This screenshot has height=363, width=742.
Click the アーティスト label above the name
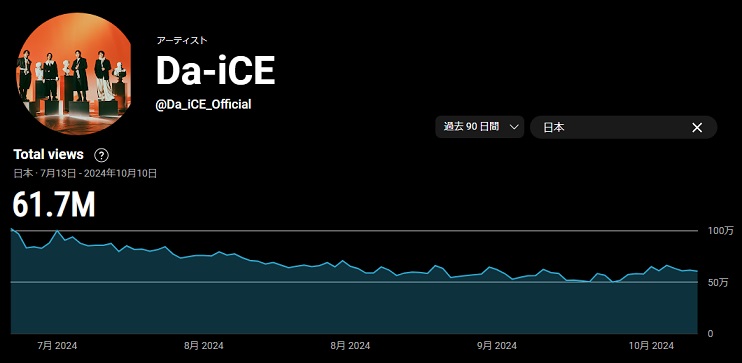(182, 41)
